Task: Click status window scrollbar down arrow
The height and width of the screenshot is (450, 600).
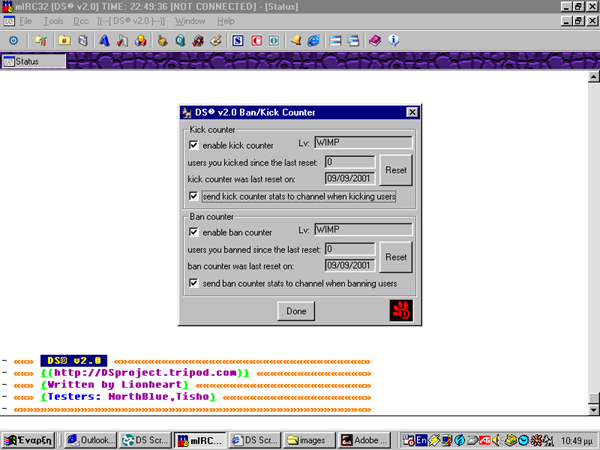Action: [x=593, y=410]
